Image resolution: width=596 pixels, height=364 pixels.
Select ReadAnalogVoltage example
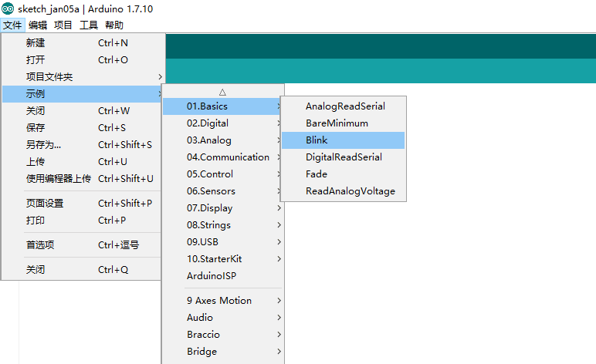(350, 191)
